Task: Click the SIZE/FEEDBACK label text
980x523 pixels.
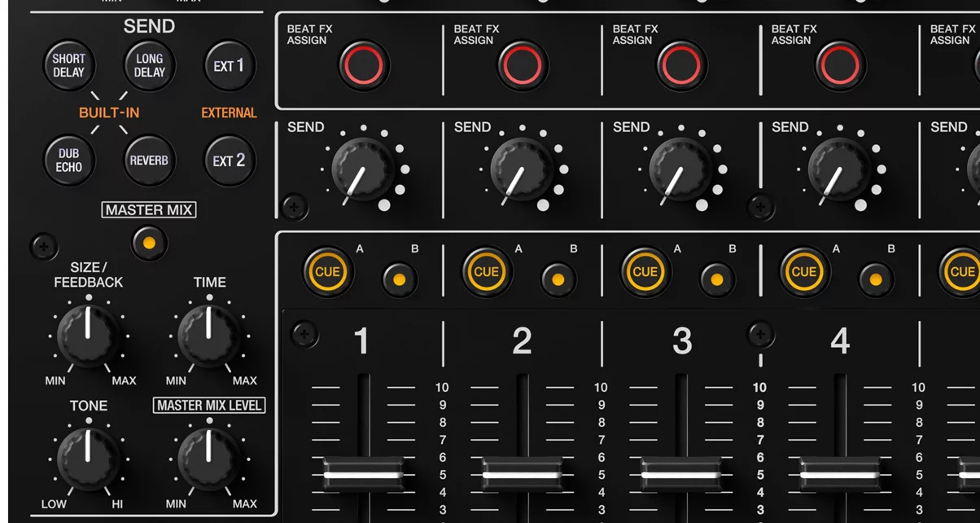Action: [88, 275]
